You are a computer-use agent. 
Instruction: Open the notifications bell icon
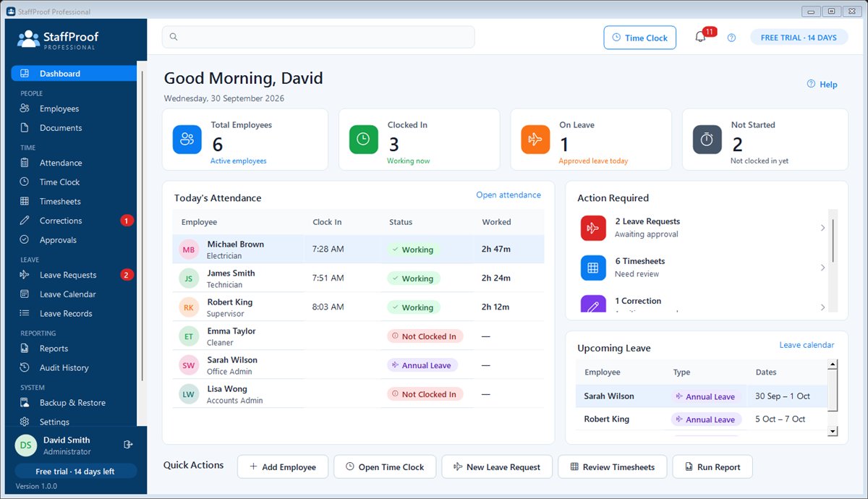click(699, 38)
